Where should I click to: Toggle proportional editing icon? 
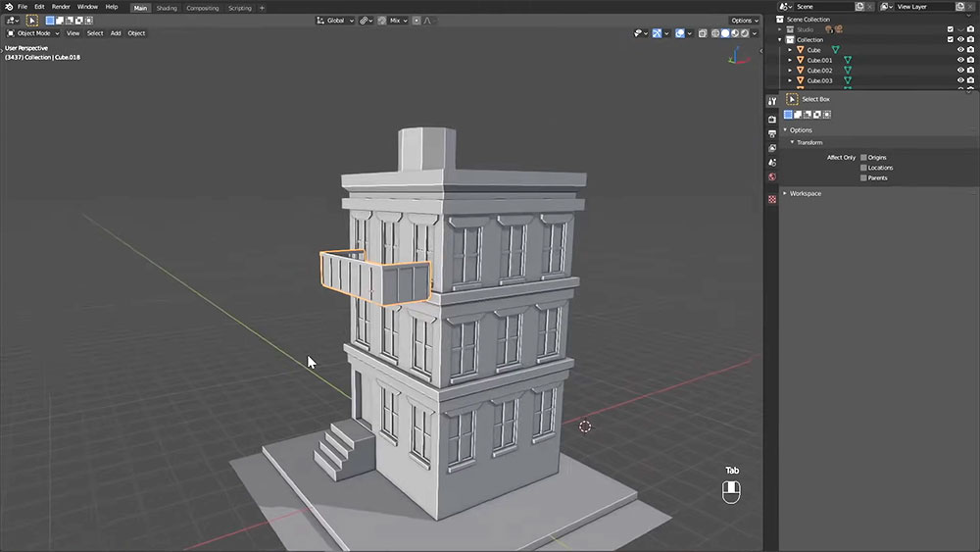[416, 21]
